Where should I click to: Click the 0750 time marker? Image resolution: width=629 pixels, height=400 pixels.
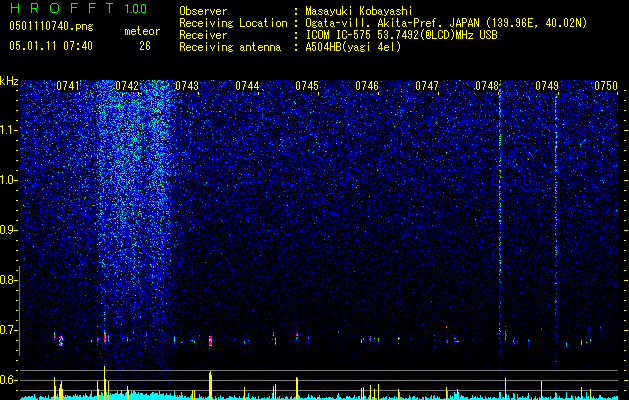[x=606, y=86]
